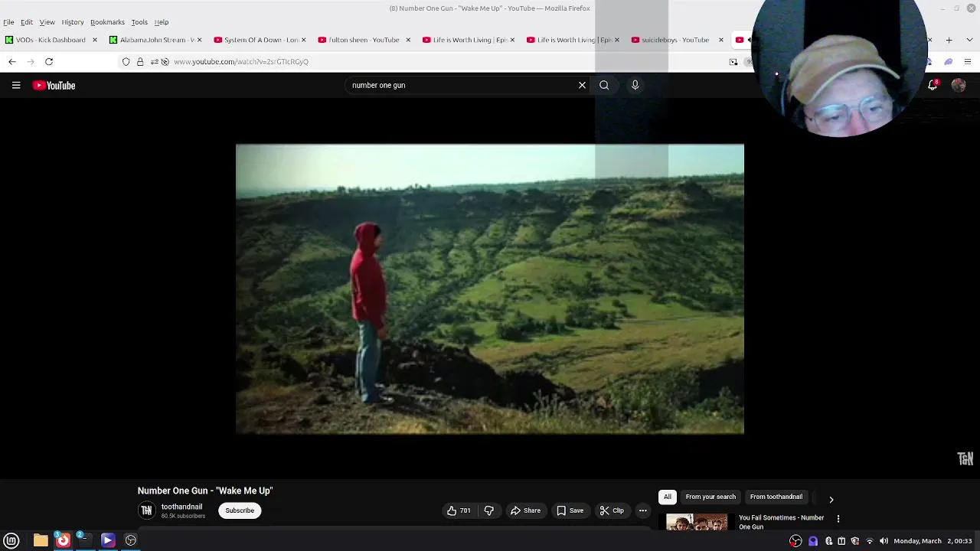Open Firefox View menu
This screenshot has height=551, width=980.
click(47, 22)
